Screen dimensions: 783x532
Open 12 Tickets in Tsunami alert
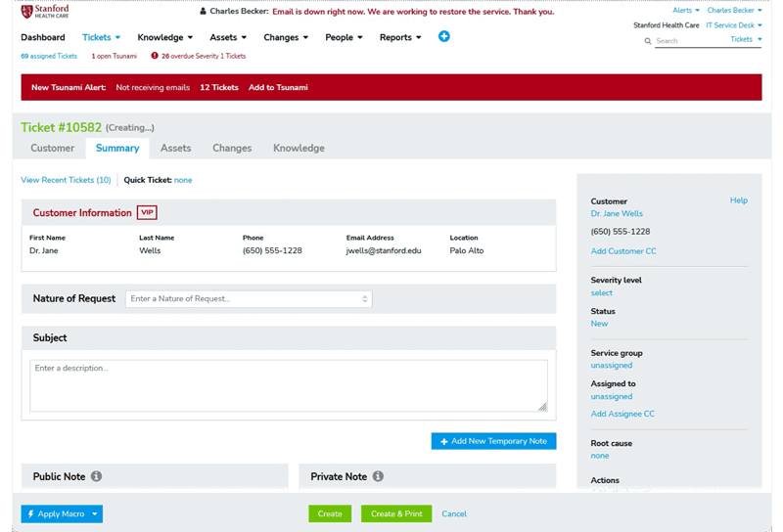[x=219, y=87]
